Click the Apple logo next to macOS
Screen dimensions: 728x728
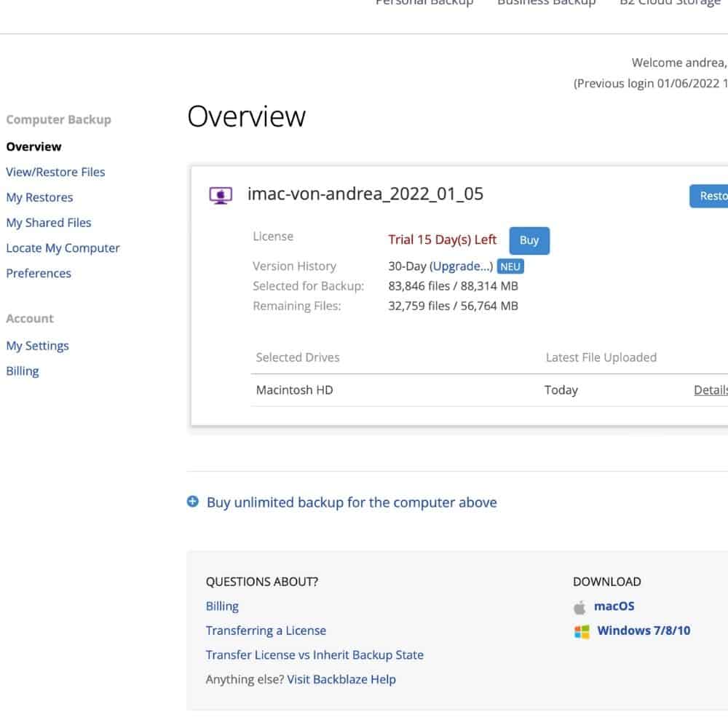579,607
